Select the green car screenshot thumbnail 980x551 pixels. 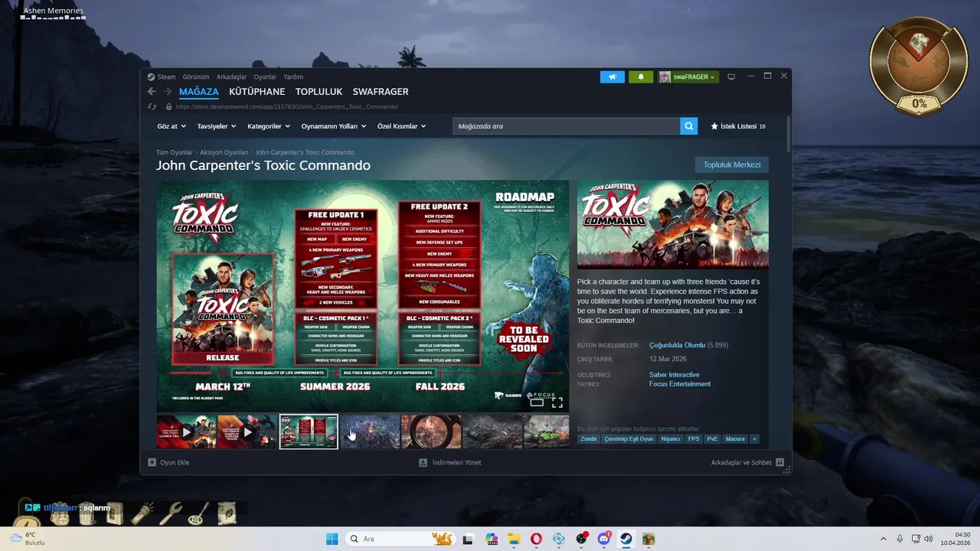pyautogui.click(x=547, y=432)
